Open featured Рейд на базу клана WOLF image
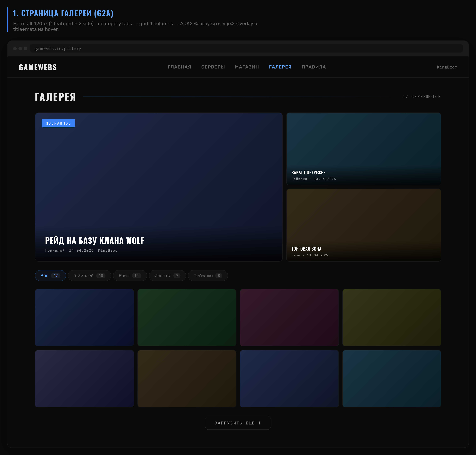Viewport: 476px width, 455px height. (x=159, y=187)
